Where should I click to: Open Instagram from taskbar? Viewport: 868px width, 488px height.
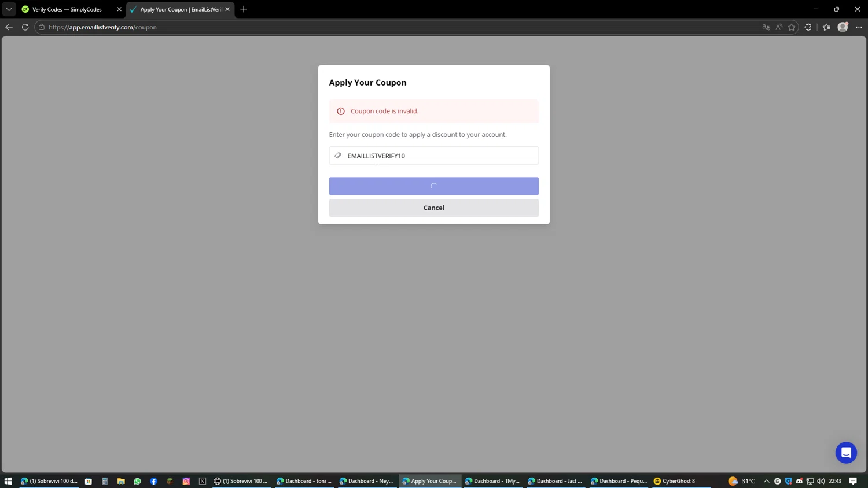[186, 481]
